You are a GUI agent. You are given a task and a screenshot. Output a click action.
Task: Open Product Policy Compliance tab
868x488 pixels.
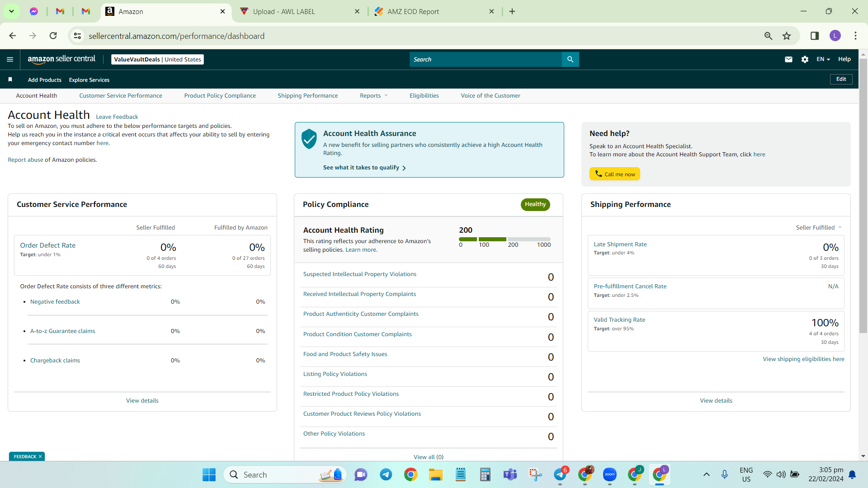coord(220,95)
